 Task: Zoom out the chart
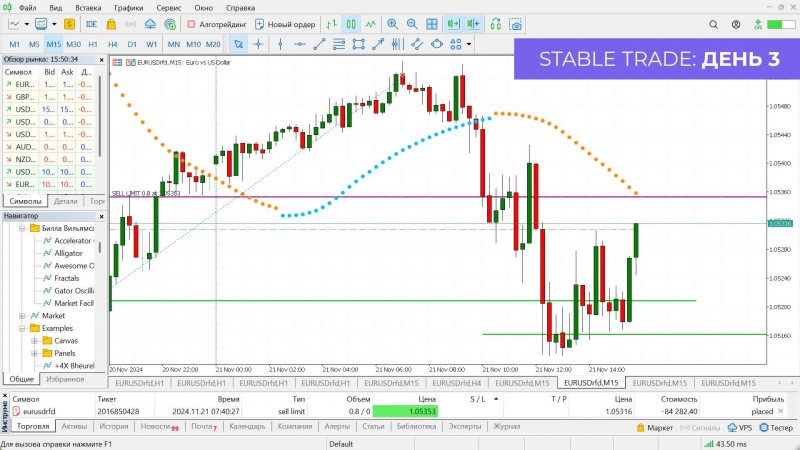point(412,24)
